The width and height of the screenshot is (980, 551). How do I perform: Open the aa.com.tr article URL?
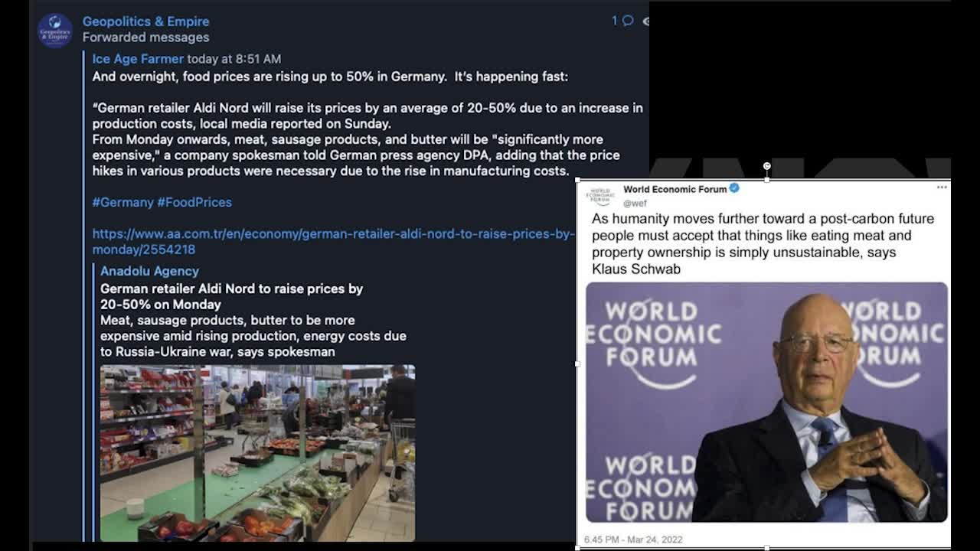[332, 234]
